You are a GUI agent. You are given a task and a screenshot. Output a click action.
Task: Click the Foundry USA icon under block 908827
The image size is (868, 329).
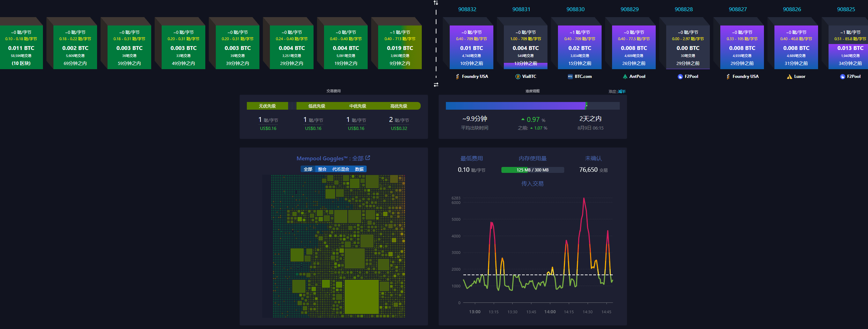pos(728,76)
